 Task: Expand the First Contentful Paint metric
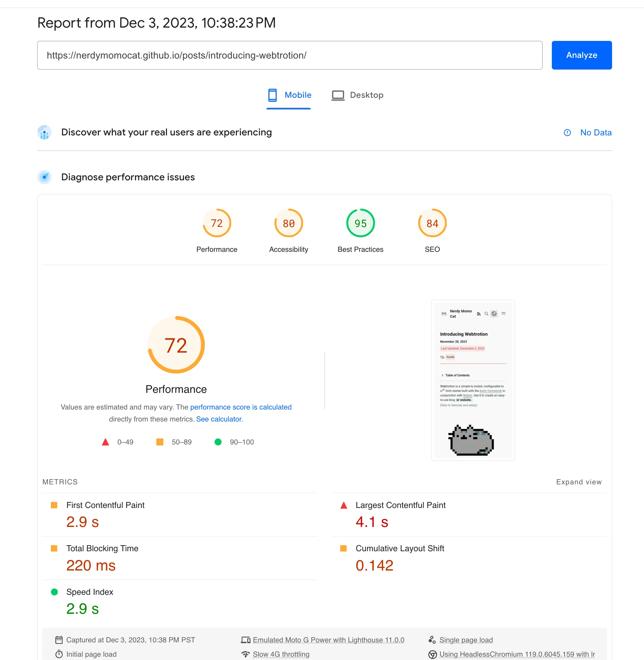point(105,505)
